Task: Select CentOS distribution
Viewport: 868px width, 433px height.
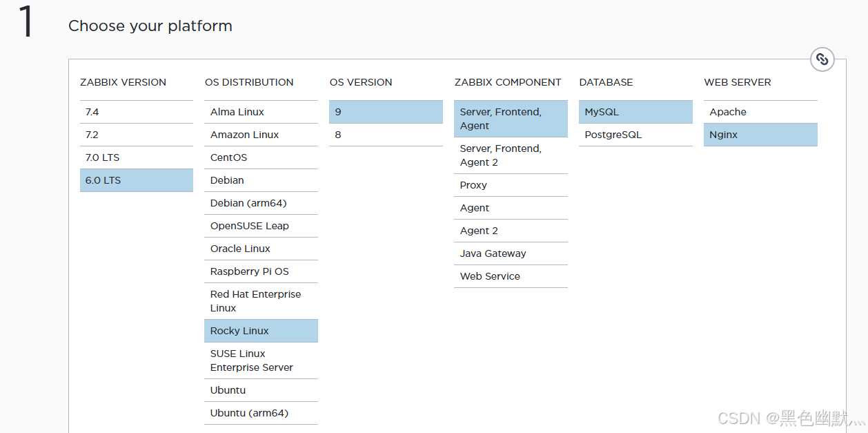Action: (x=262, y=157)
